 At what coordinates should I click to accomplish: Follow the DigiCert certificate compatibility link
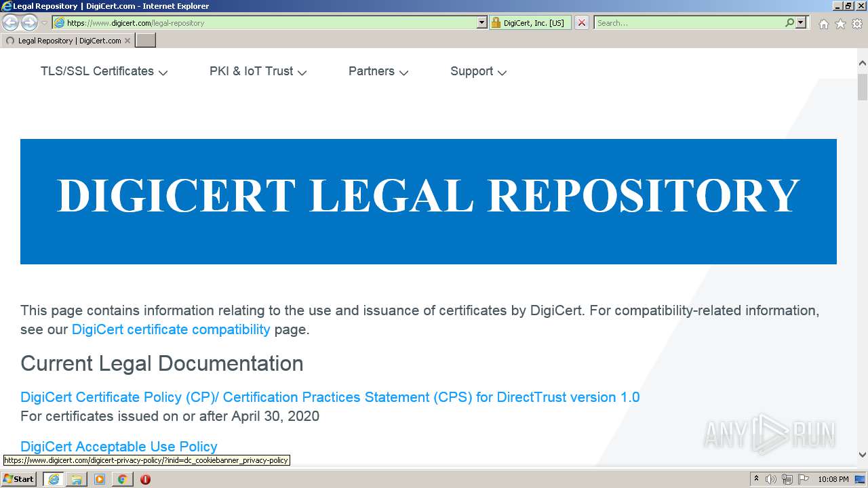(x=171, y=329)
